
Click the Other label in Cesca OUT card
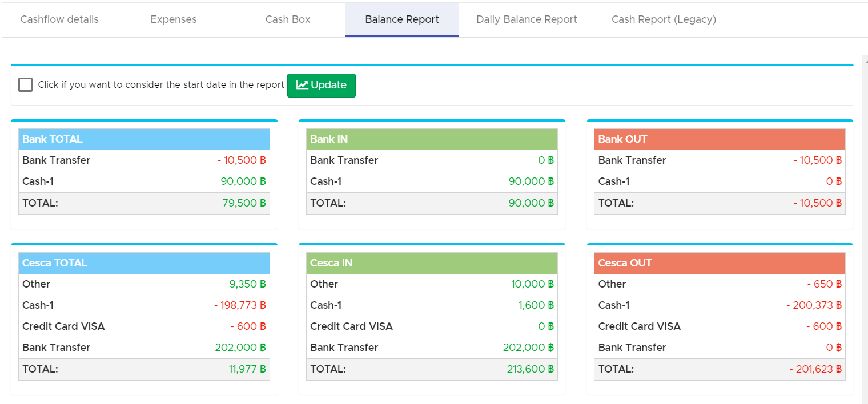pyautogui.click(x=612, y=284)
